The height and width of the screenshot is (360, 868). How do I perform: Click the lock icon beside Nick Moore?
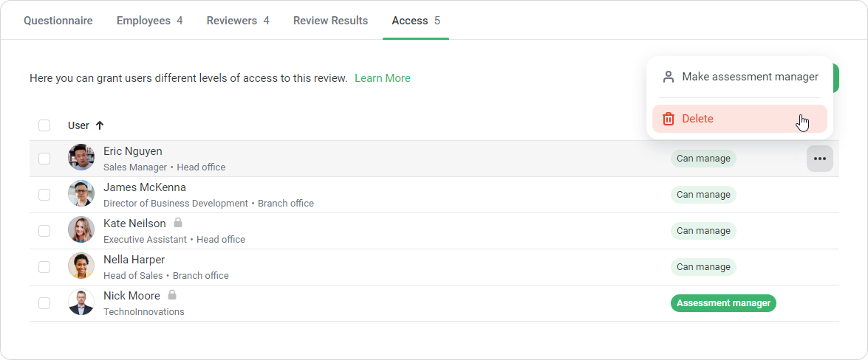coord(172,295)
